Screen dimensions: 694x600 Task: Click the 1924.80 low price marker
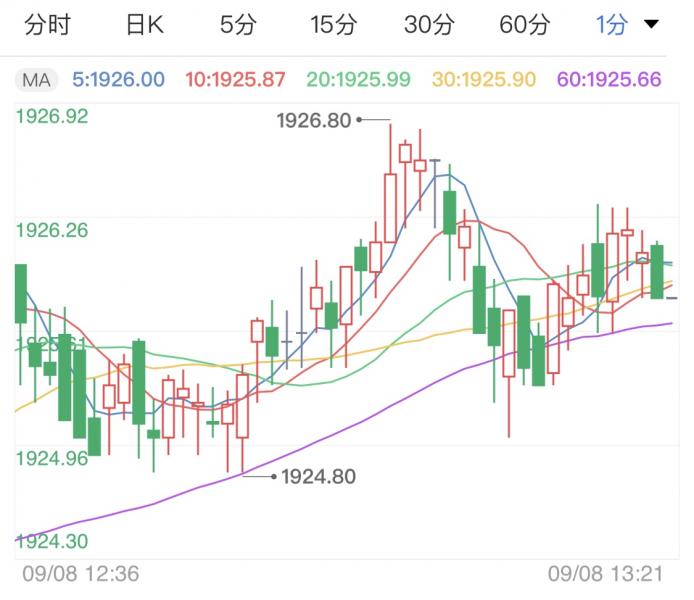tap(318, 477)
